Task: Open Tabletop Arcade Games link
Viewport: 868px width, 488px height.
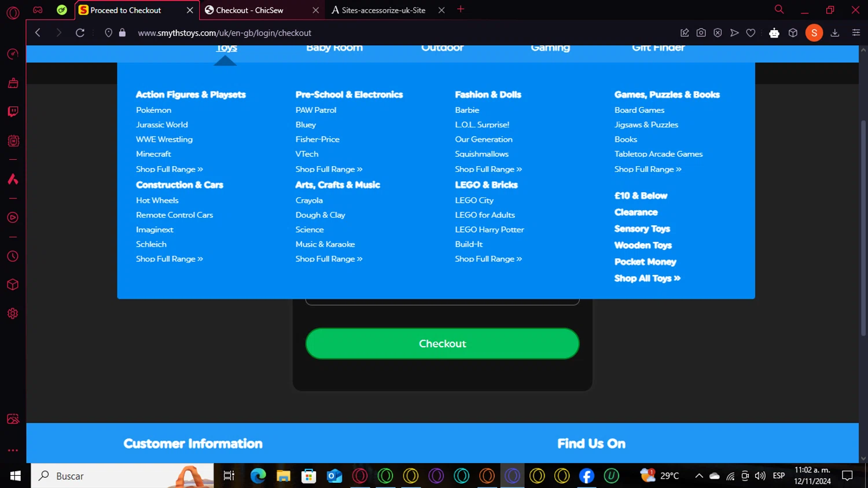Action: coord(658,154)
